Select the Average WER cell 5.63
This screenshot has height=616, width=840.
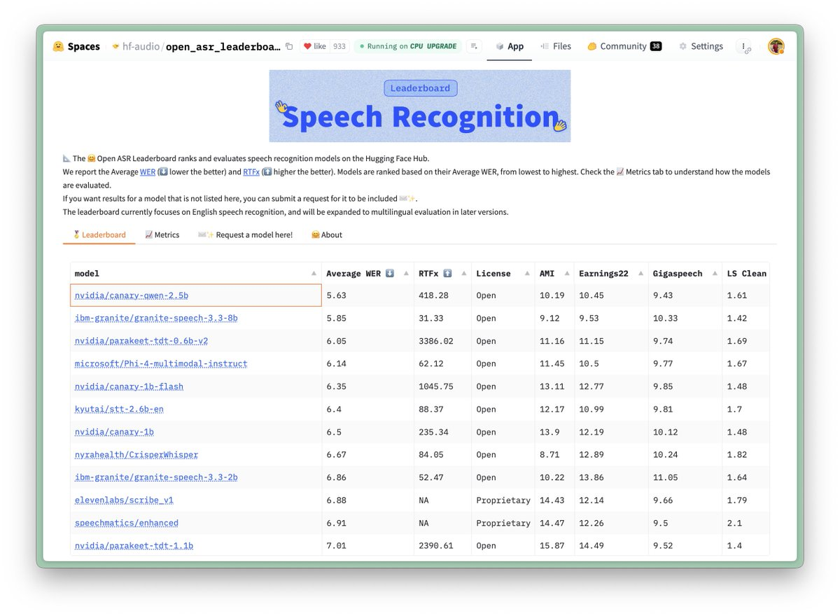pos(368,295)
